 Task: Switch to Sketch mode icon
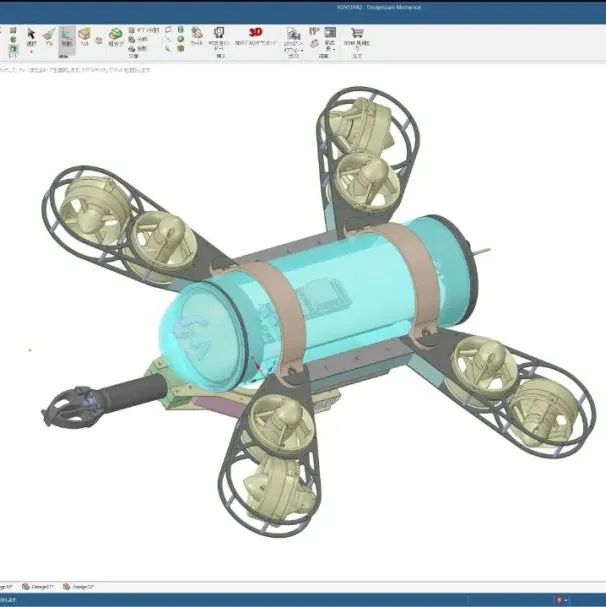click(x=13, y=30)
